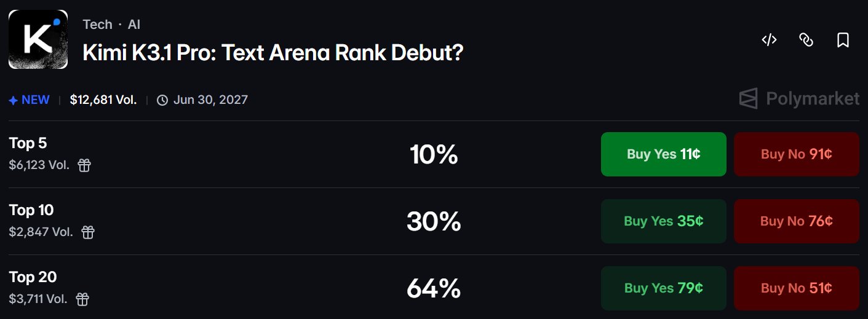Open rewards gift icon for Top 10
The image size is (868, 319).
pyautogui.click(x=88, y=232)
